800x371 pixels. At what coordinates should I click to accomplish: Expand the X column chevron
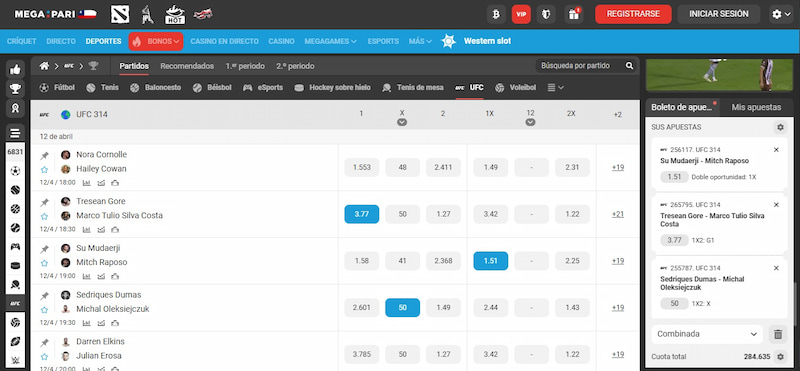(x=402, y=122)
